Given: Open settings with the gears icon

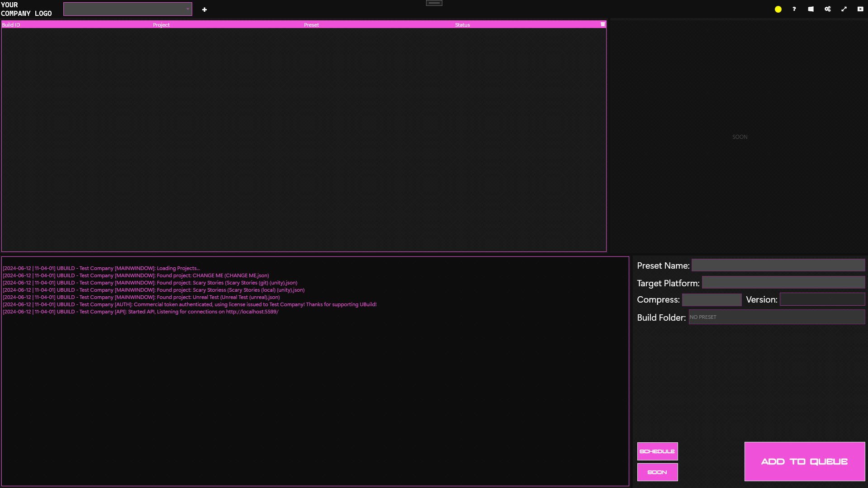Looking at the screenshot, I should 827,9.
